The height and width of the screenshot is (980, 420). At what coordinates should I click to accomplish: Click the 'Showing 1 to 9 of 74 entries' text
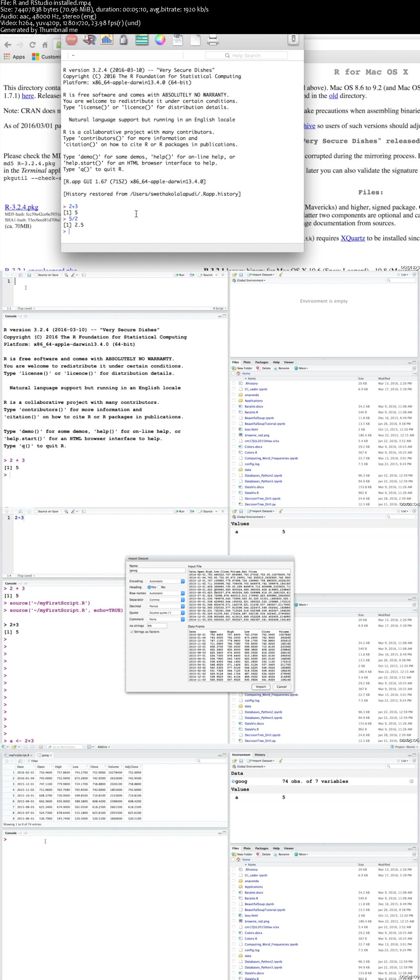pyautogui.click(x=22, y=824)
